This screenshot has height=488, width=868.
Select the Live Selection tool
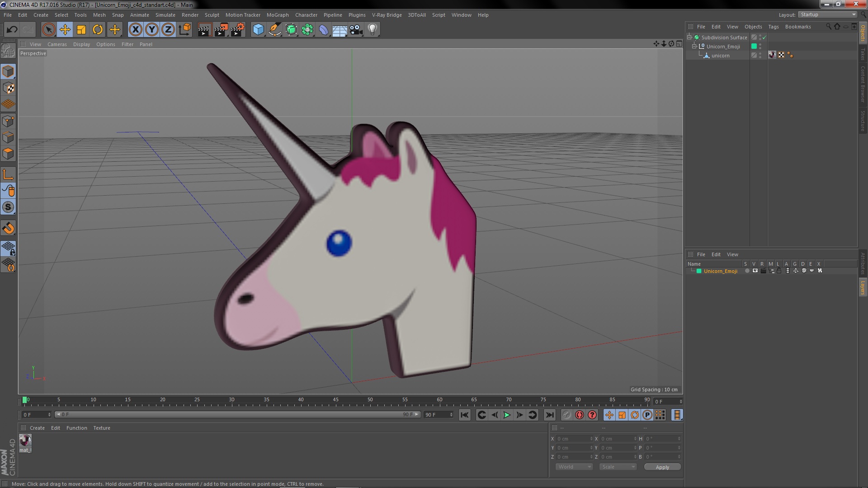pyautogui.click(x=48, y=30)
